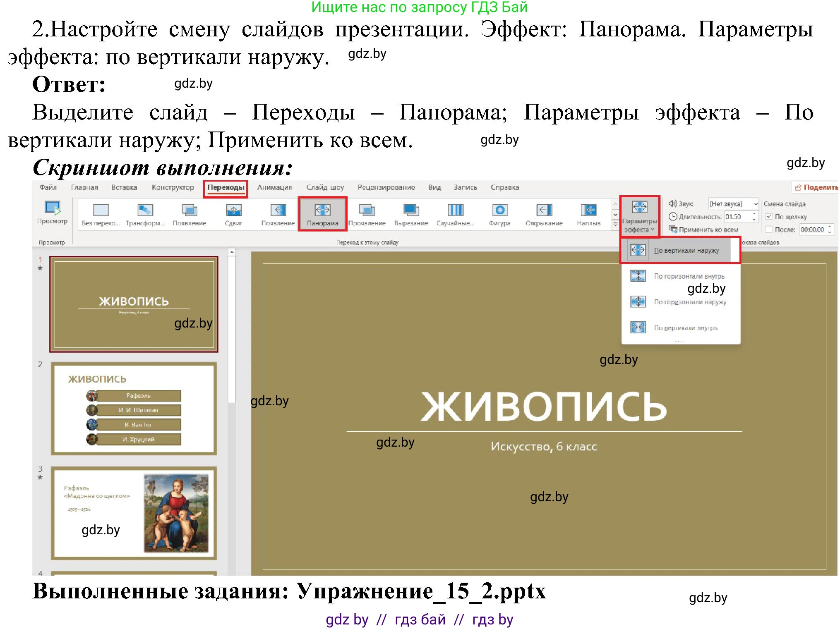
Task: Open 'Параметры эффекта' dropdown
Action: coord(639,217)
